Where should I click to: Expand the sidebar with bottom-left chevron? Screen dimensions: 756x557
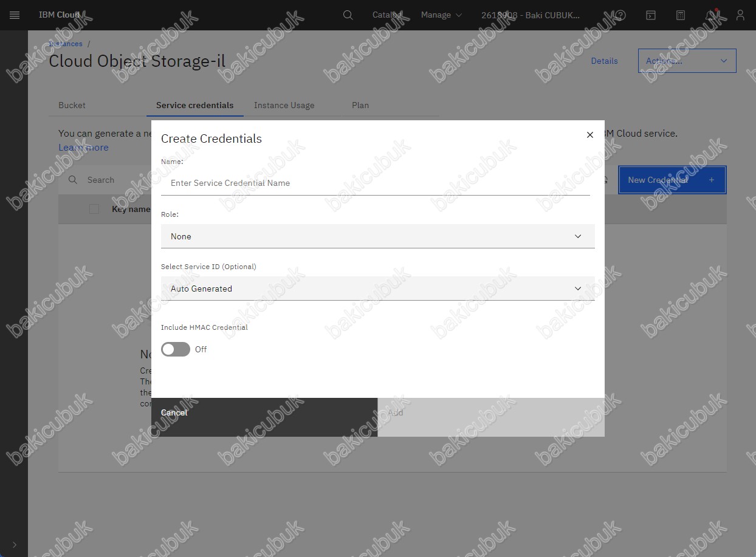(x=15, y=544)
